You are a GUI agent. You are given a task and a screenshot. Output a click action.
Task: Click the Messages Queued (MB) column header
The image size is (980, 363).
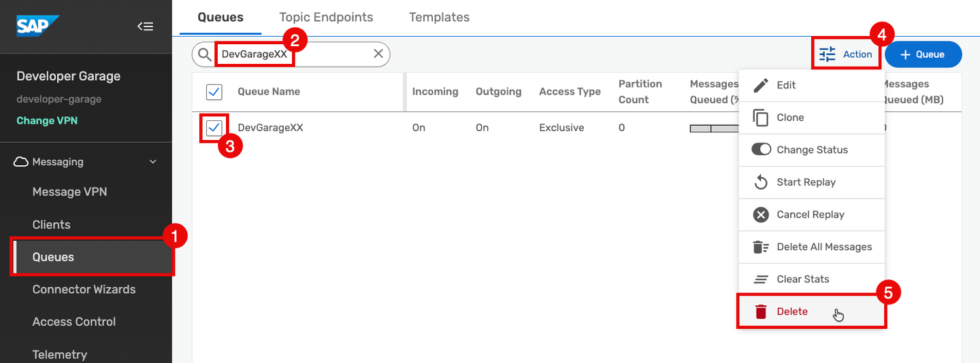[x=913, y=91]
